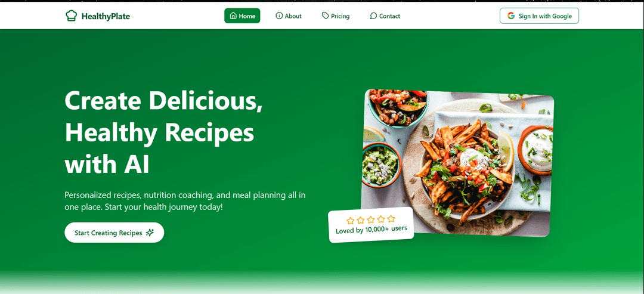Click the sparkle icon in Start Creating Recipes
This screenshot has height=294, width=644.
[150, 233]
